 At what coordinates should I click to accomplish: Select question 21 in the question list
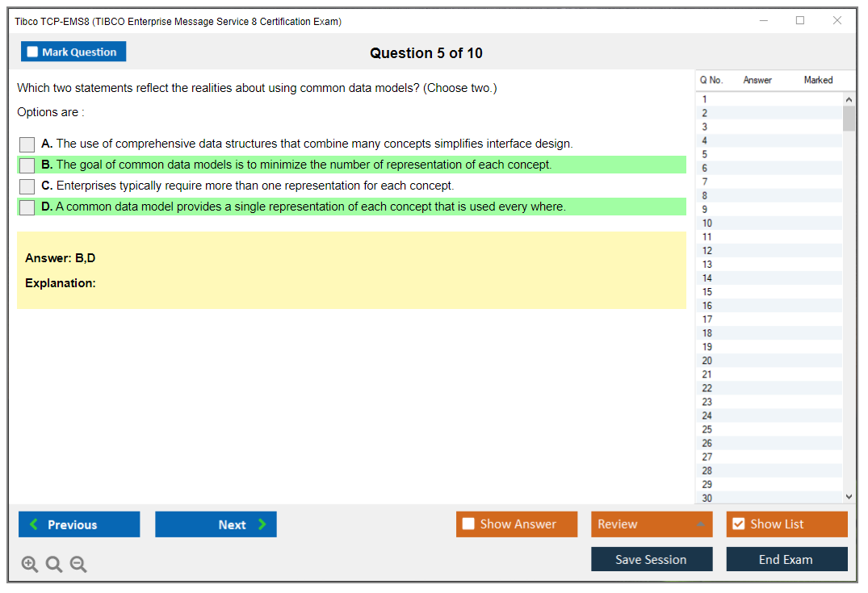(x=707, y=374)
